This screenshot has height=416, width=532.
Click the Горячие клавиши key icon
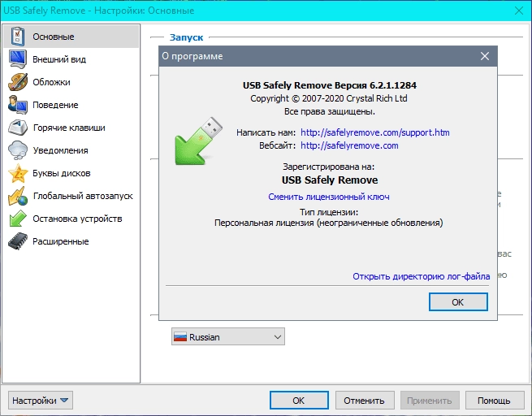coord(18,128)
